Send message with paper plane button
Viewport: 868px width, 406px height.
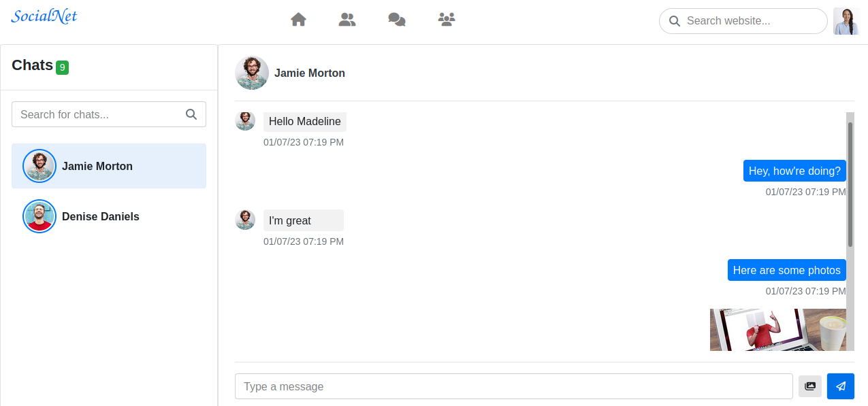pyautogui.click(x=841, y=386)
